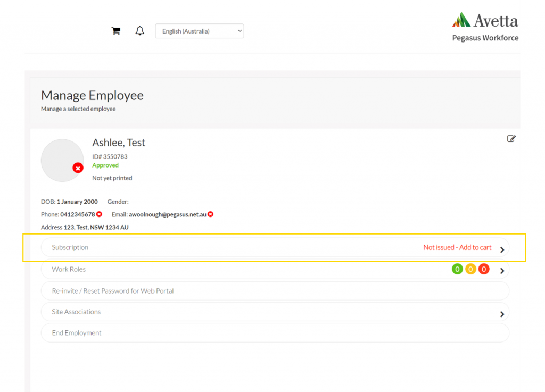Viewport: 545px width, 392px height.
Task: Click the red X on profile photo
Action: pos(78,168)
